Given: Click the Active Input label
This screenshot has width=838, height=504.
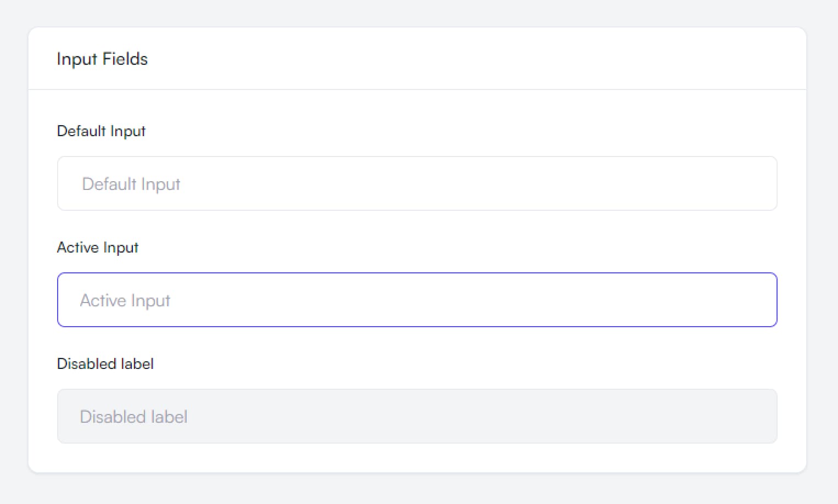Looking at the screenshot, I should pos(98,247).
